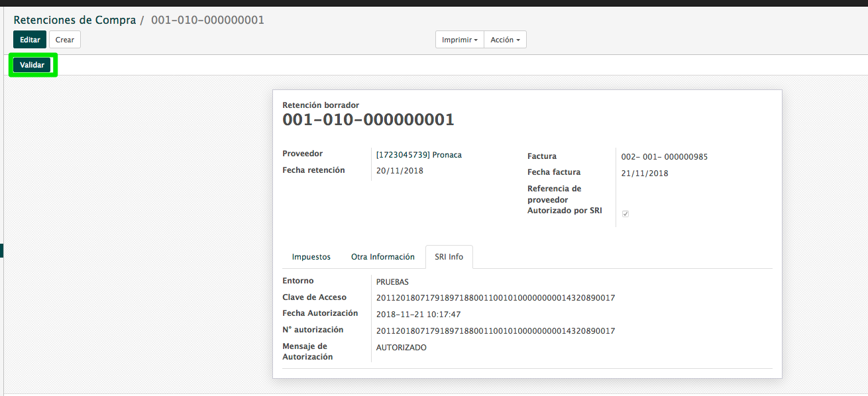868x396 pixels.
Task: Click the Proveedor field label
Action: (303, 154)
